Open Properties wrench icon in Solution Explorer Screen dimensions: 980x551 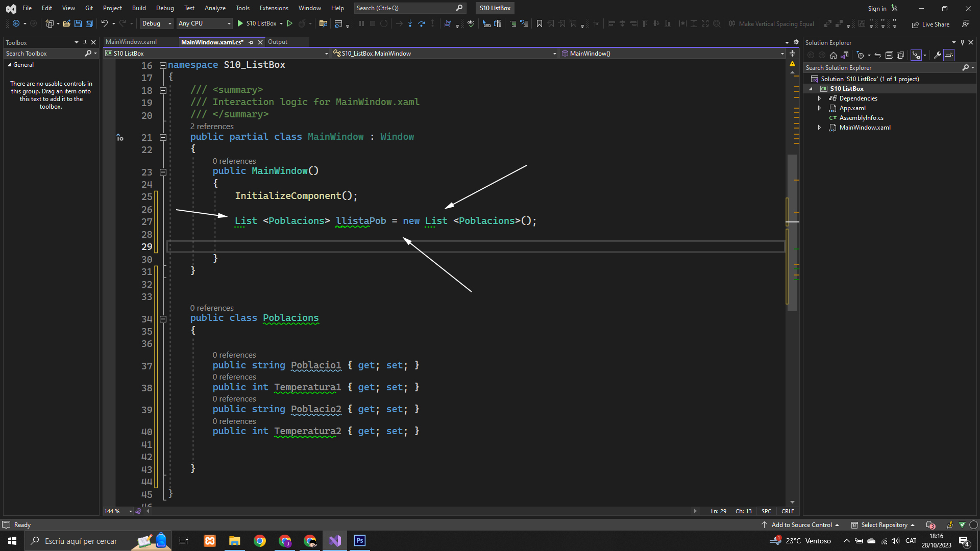click(x=938, y=55)
